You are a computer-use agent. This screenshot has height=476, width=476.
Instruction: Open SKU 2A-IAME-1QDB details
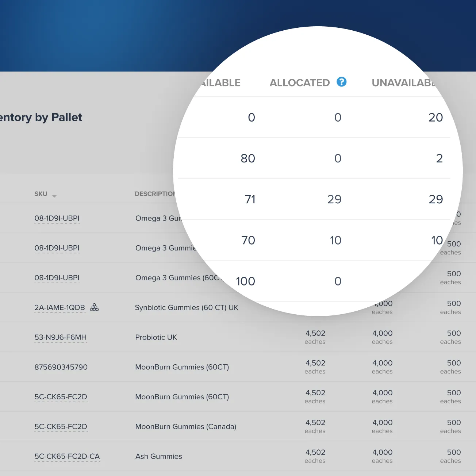click(x=59, y=308)
